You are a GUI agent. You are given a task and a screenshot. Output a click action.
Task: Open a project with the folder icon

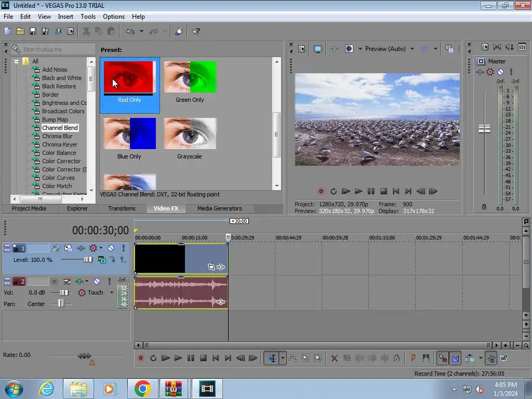(x=20, y=31)
